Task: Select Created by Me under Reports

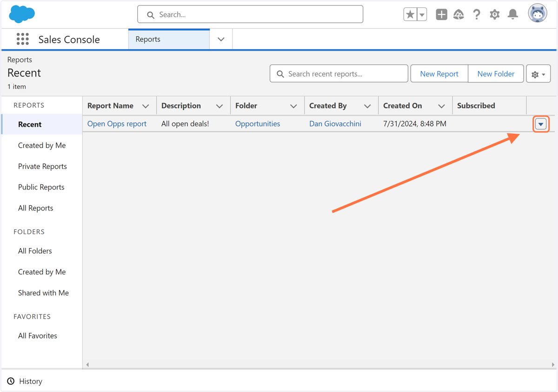Action: click(42, 145)
